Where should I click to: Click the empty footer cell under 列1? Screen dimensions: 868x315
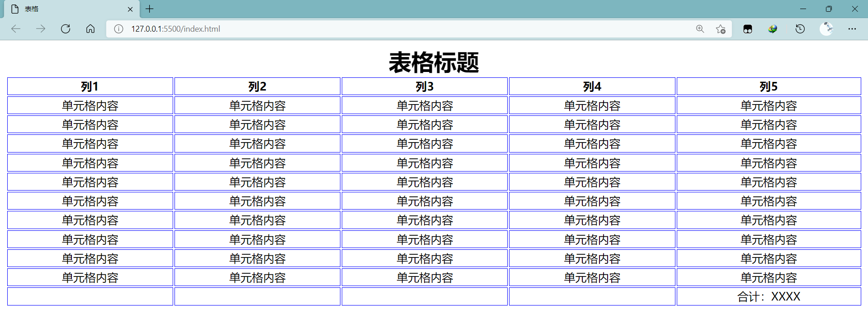click(x=90, y=296)
